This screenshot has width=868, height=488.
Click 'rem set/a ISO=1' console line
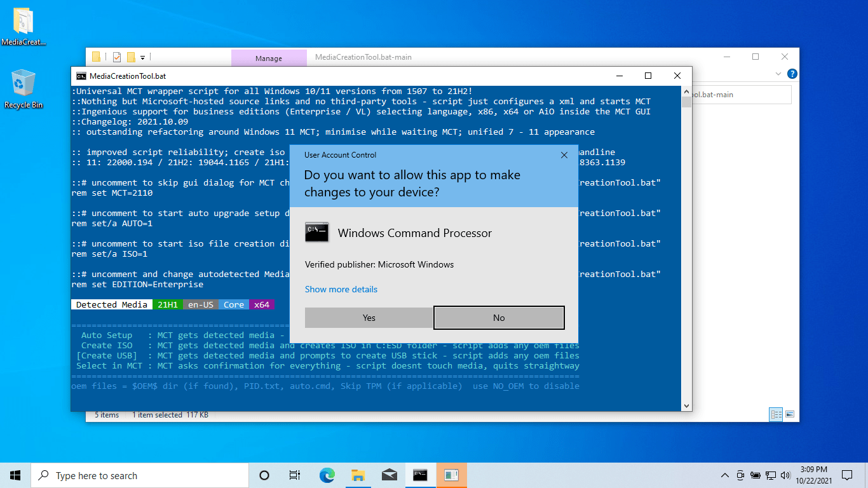(109, 254)
